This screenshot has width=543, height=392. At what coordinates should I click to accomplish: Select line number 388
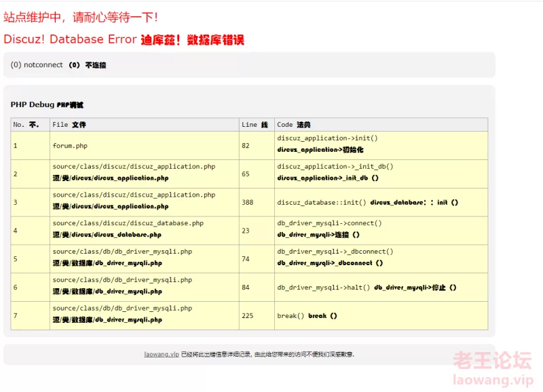[247, 202]
